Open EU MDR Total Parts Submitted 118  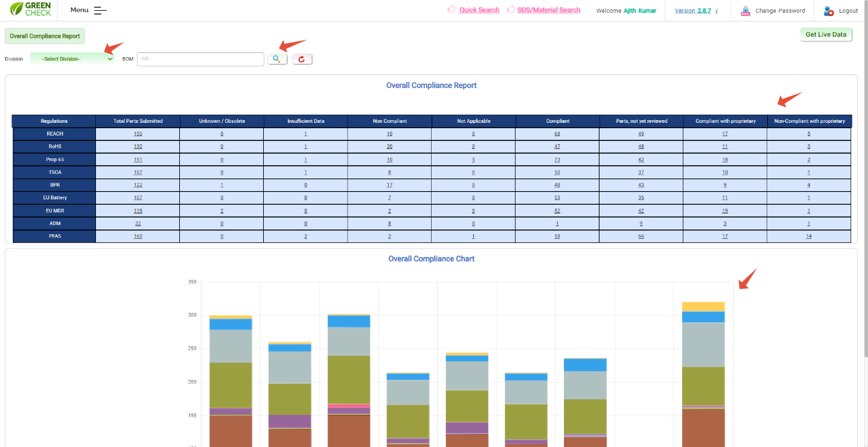click(138, 210)
